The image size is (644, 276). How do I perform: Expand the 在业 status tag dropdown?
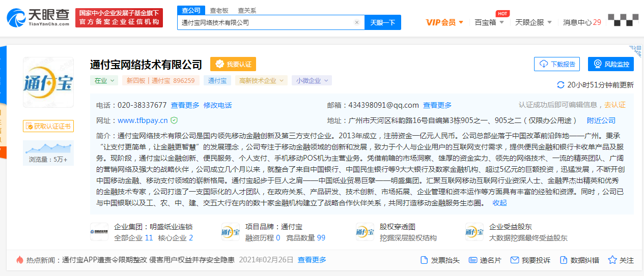click(104, 80)
